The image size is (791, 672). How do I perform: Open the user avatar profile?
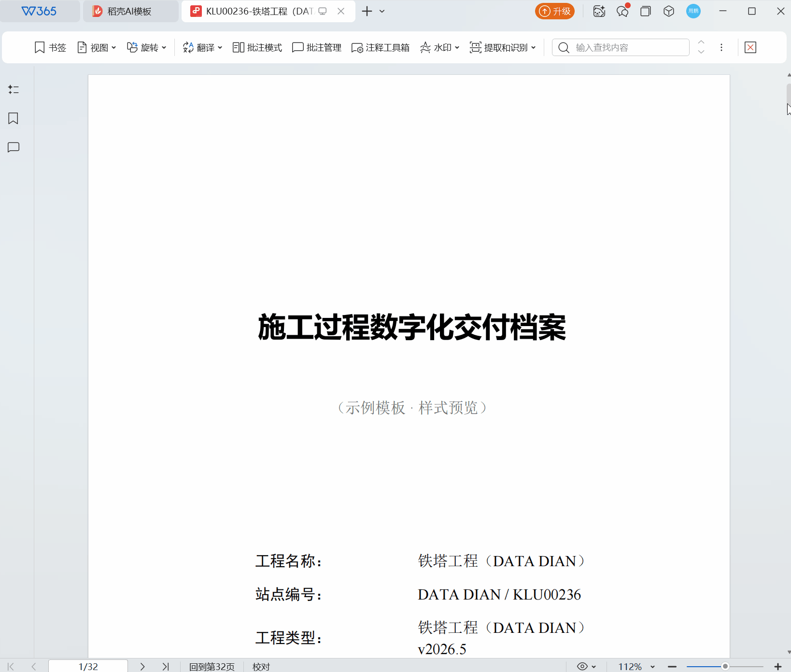point(693,11)
